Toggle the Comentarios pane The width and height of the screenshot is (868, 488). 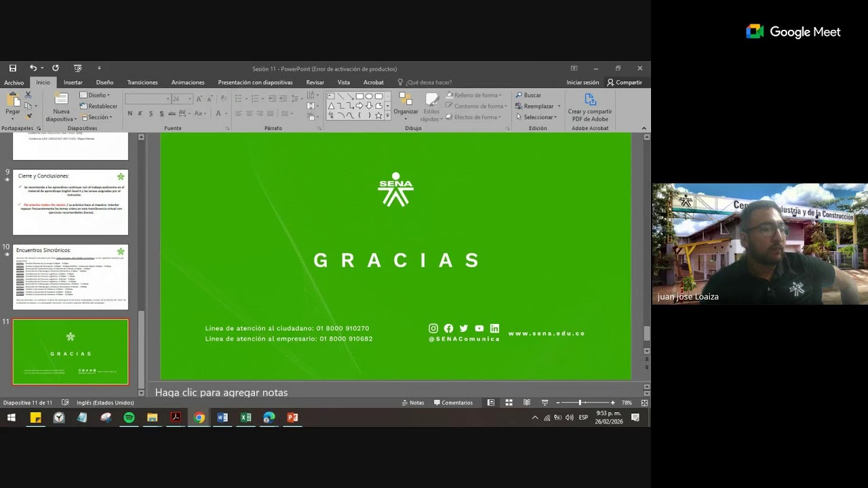point(453,403)
